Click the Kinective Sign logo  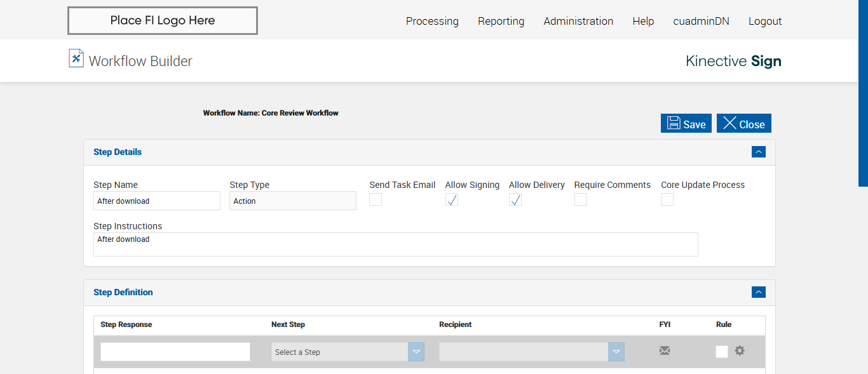733,61
